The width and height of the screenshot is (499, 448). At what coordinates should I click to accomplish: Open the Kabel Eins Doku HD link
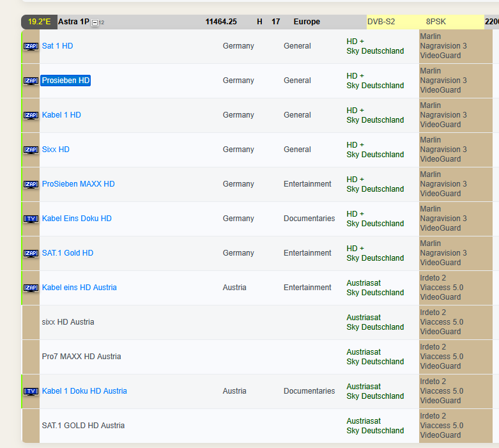pyautogui.click(x=77, y=219)
